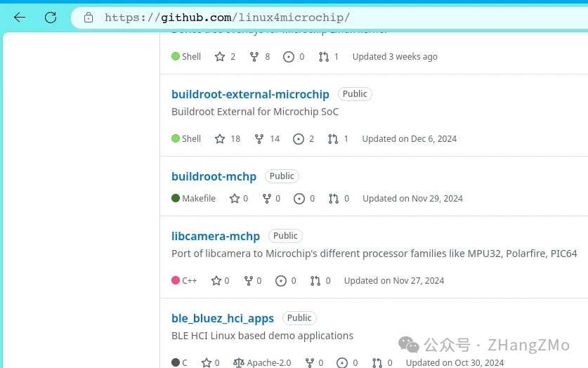Select text 'Updated on Dec 6, 2024'

click(409, 138)
